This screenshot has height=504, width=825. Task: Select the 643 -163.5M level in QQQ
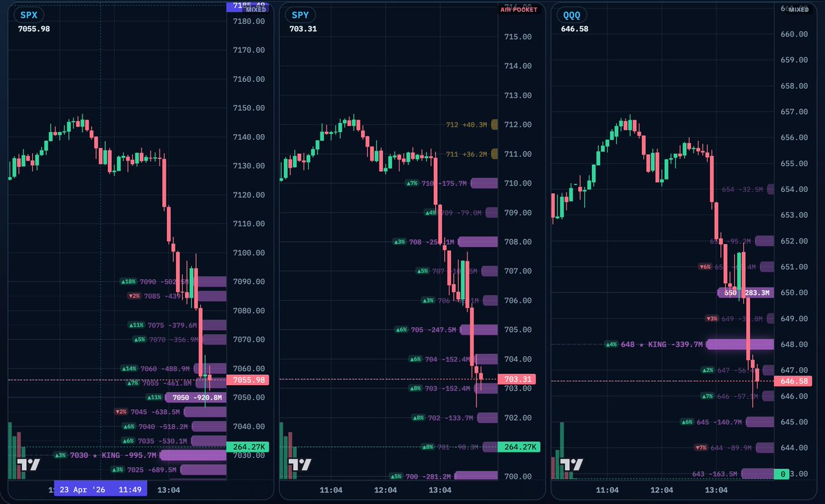point(714,474)
